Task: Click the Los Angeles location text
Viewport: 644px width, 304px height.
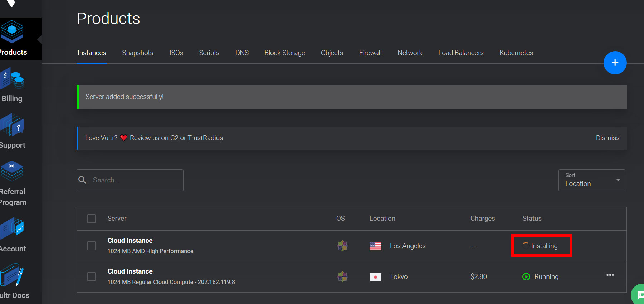Action: point(408,246)
